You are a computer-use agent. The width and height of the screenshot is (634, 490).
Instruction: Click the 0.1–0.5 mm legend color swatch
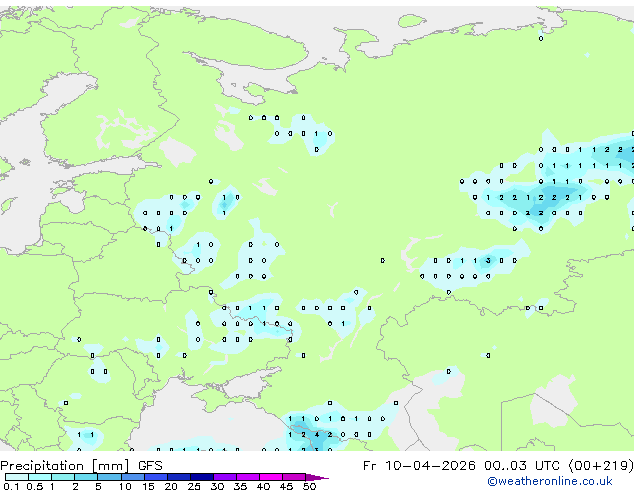(x=17, y=477)
